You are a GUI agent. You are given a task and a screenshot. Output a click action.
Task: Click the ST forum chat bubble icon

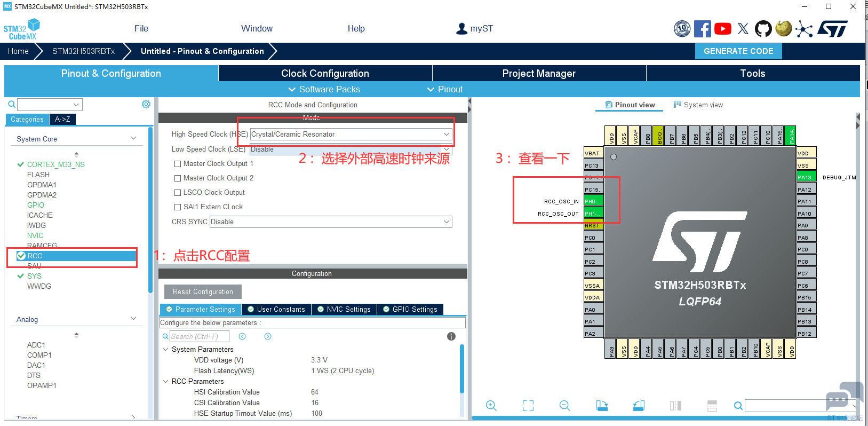pos(844,398)
